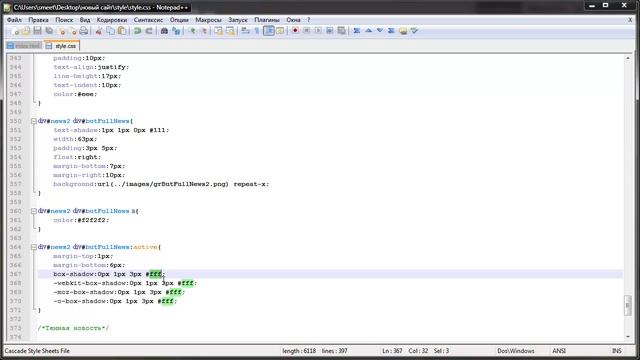
Task: Click the Save All toolbar icon
Action: (49, 31)
